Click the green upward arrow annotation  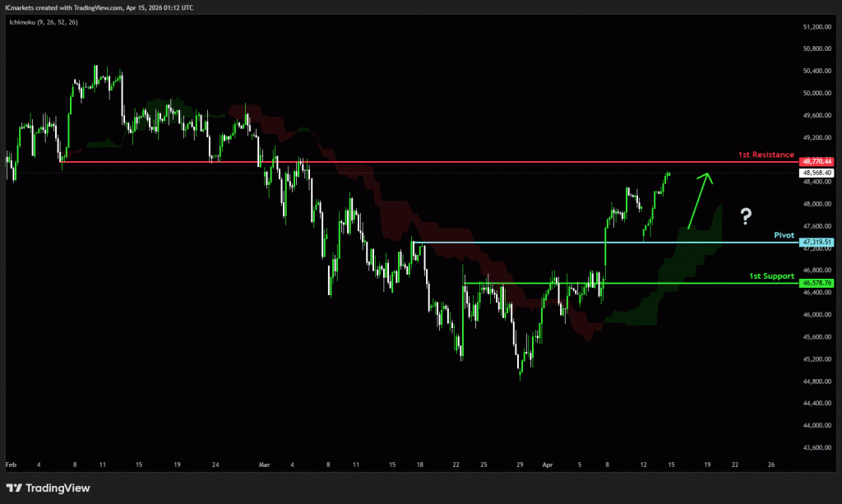[698, 200]
